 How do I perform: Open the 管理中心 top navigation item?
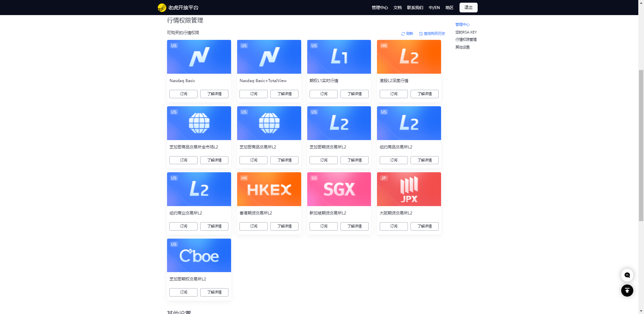pos(380,8)
